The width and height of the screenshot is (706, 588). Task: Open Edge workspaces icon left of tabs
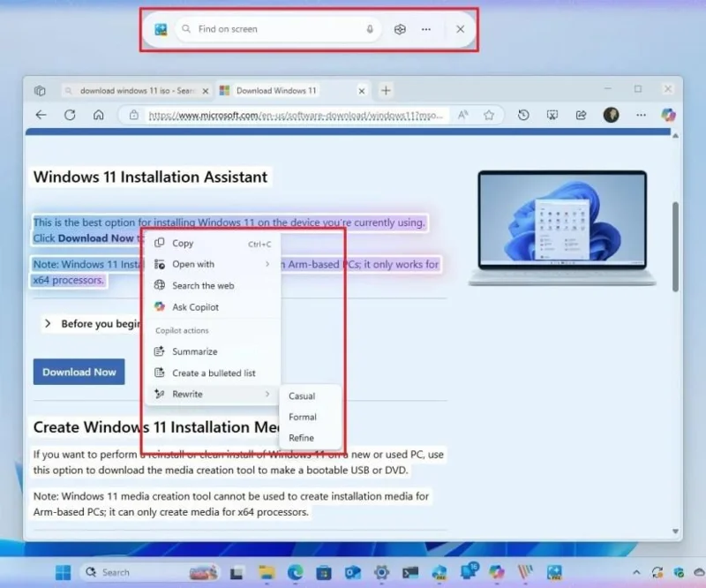[40, 91]
